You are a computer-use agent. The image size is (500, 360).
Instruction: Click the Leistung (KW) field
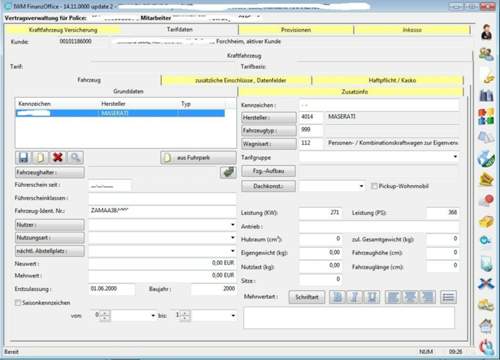(x=320, y=212)
